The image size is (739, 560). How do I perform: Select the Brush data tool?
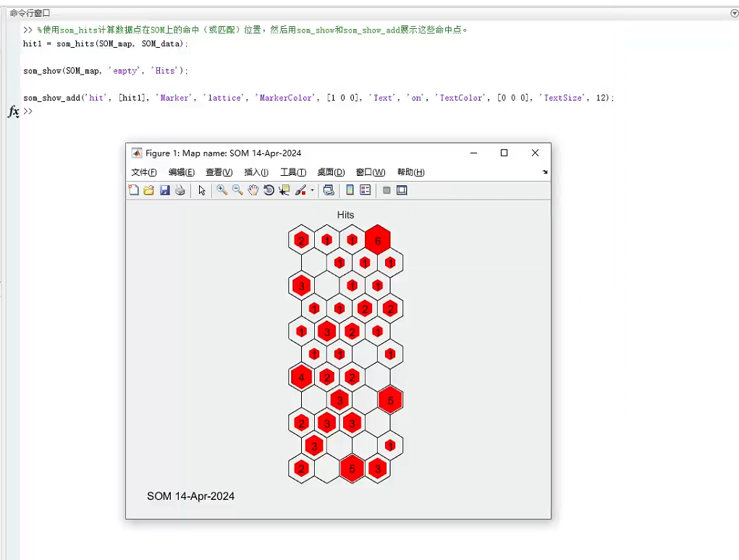click(300, 190)
